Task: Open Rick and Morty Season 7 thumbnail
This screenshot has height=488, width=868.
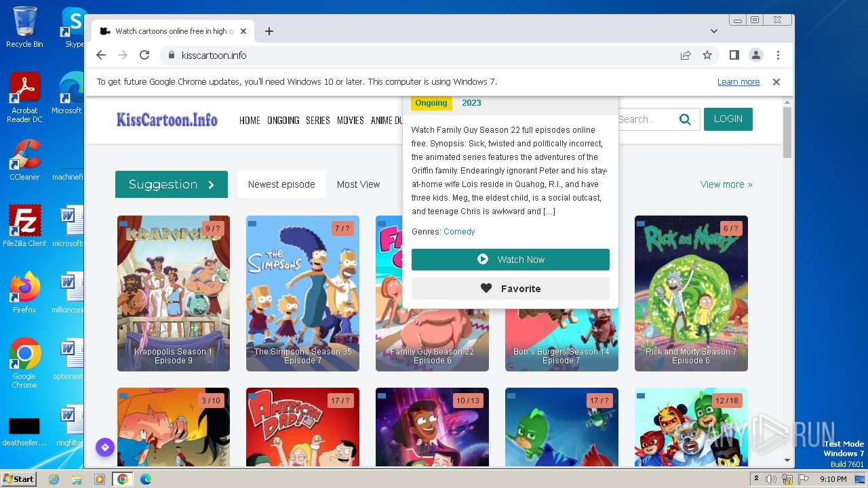Action: click(x=691, y=293)
